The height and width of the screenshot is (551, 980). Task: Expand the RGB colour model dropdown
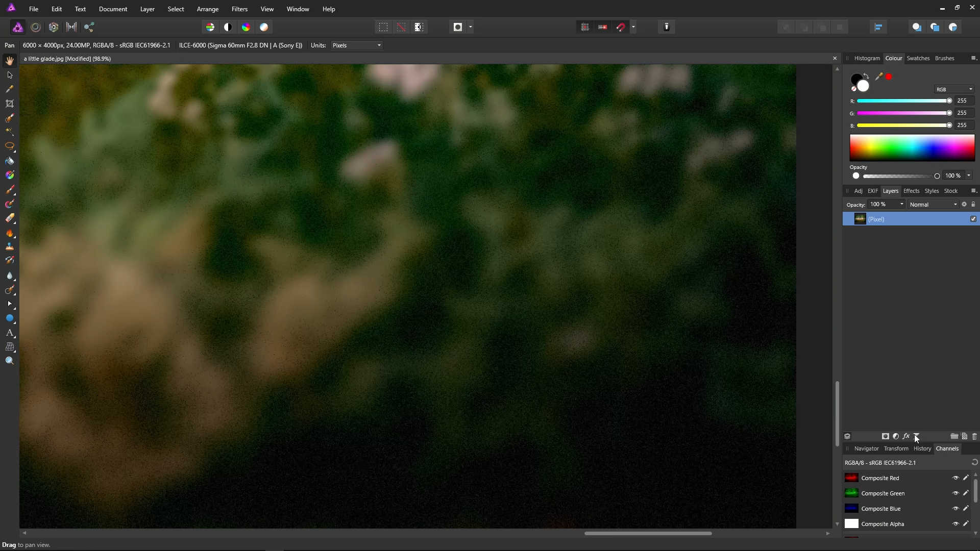pos(953,89)
